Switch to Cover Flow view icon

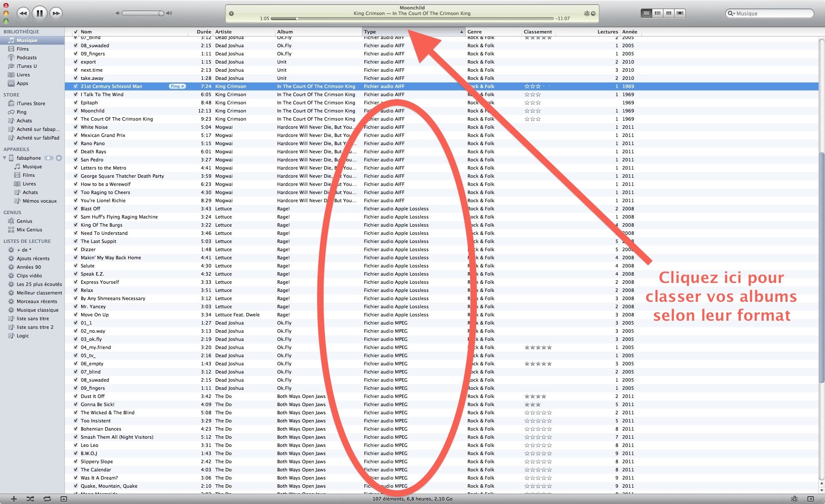pyautogui.click(x=680, y=13)
